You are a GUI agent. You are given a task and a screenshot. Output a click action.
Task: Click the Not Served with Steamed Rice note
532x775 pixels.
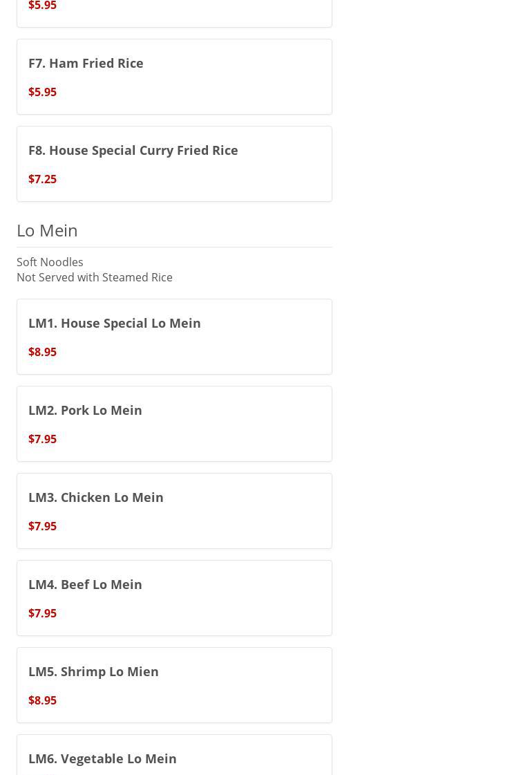tap(95, 277)
